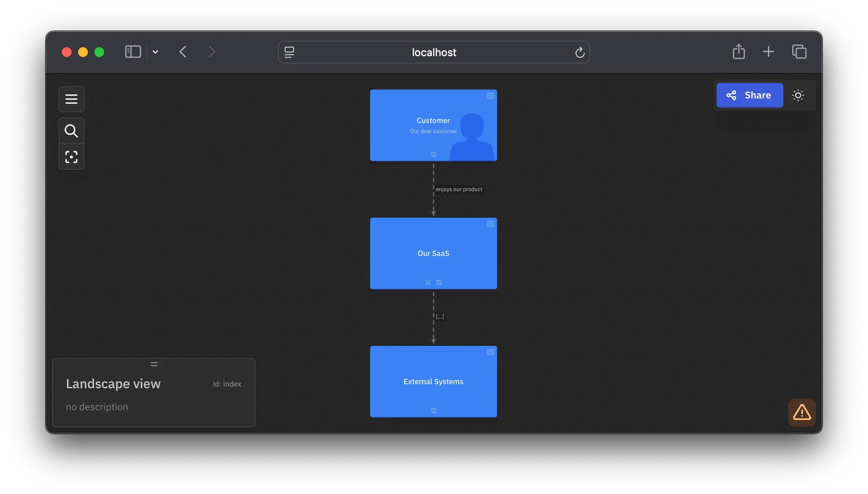Reload the page in the address bar
This screenshot has height=494, width=868.
coord(580,52)
